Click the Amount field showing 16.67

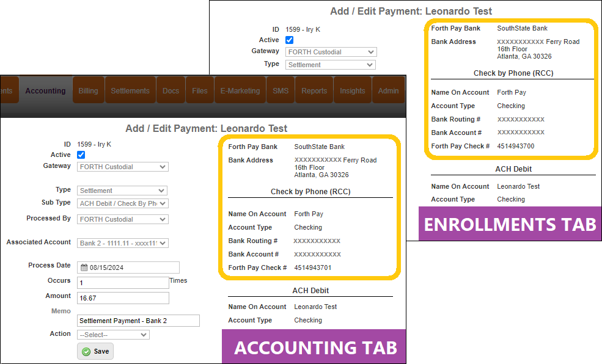(123, 298)
